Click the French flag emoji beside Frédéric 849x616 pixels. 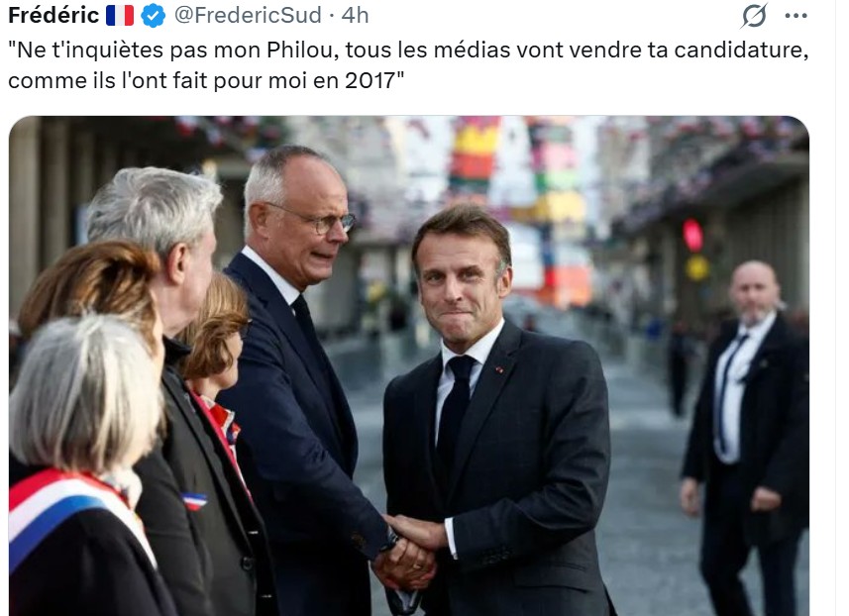(x=120, y=15)
